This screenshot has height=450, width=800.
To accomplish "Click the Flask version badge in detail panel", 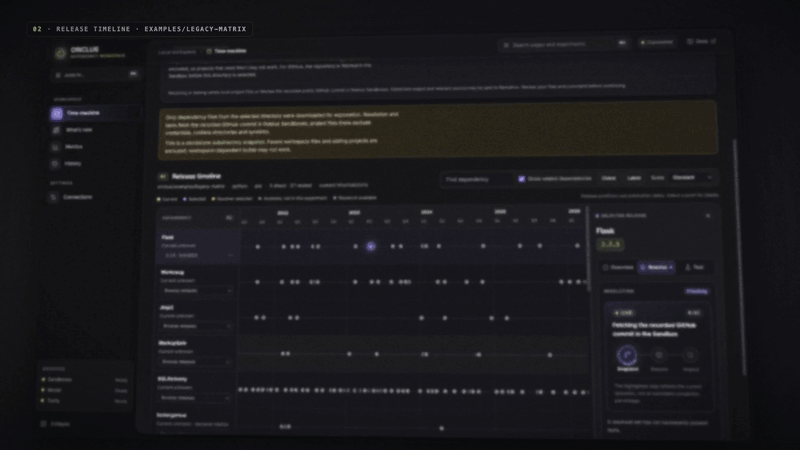I will (610, 244).
